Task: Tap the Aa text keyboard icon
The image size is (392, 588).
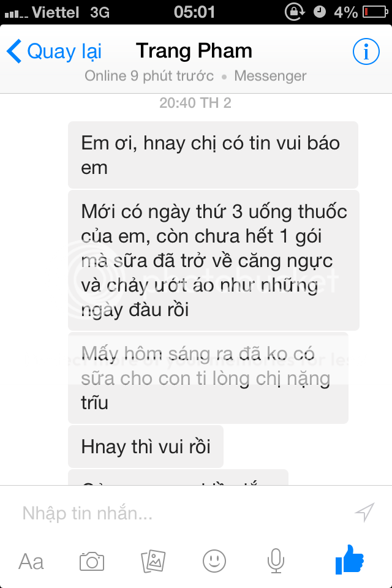Action: coord(31,562)
